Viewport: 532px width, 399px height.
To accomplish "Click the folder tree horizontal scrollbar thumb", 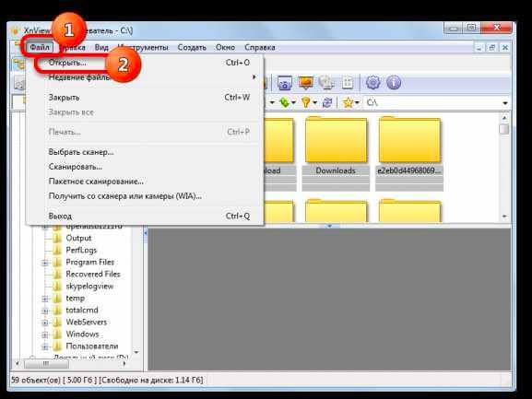I will pos(46,364).
